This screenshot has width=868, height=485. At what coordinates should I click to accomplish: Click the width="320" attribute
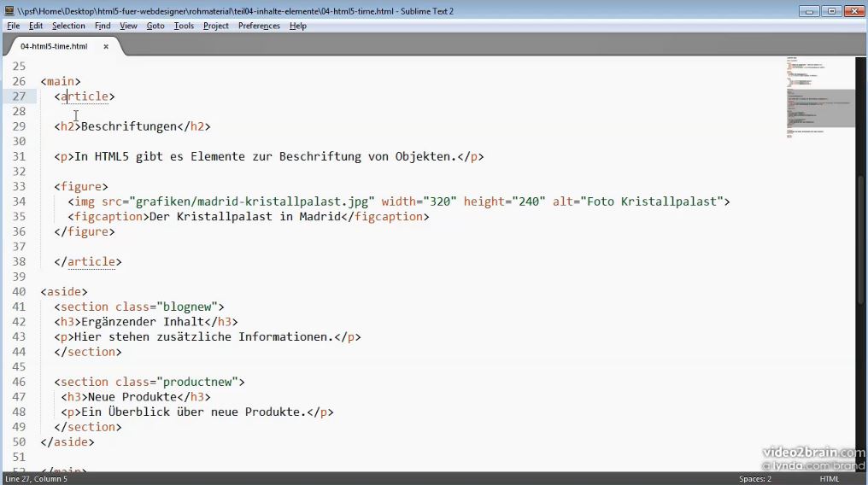pos(419,202)
